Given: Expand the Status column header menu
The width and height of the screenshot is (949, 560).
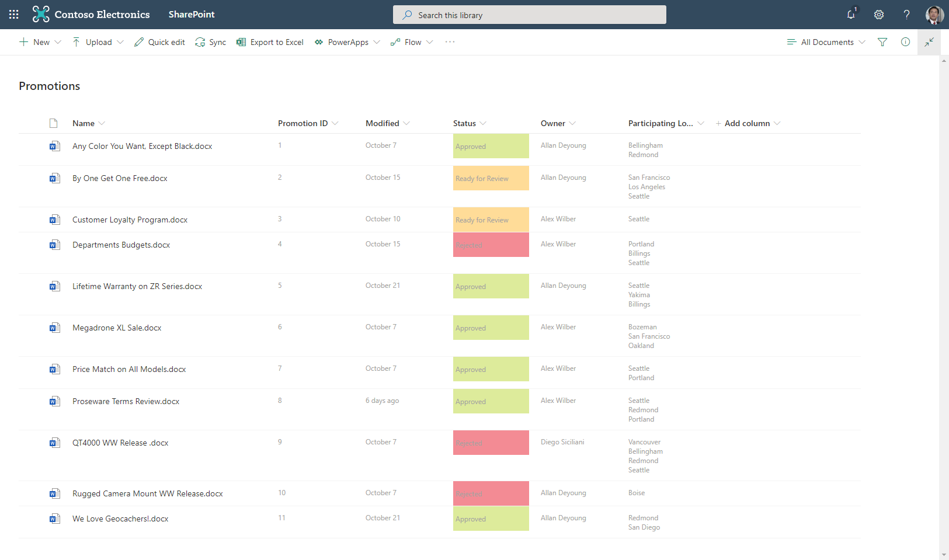Looking at the screenshot, I should [x=470, y=123].
